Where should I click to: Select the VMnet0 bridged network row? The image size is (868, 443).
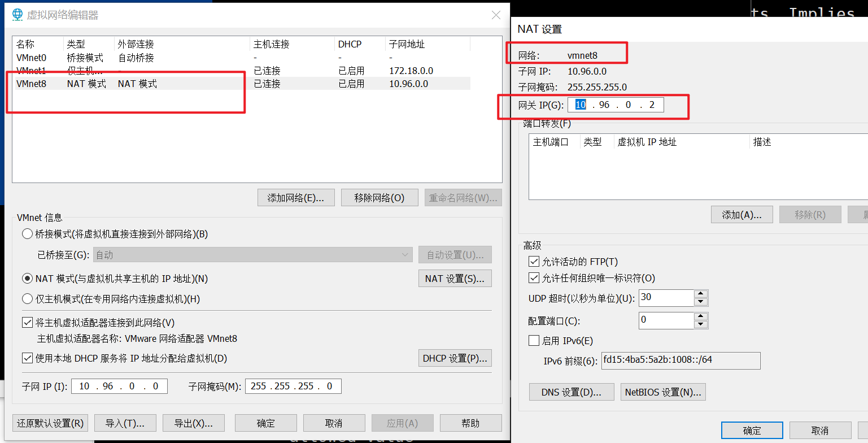pos(32,58)
